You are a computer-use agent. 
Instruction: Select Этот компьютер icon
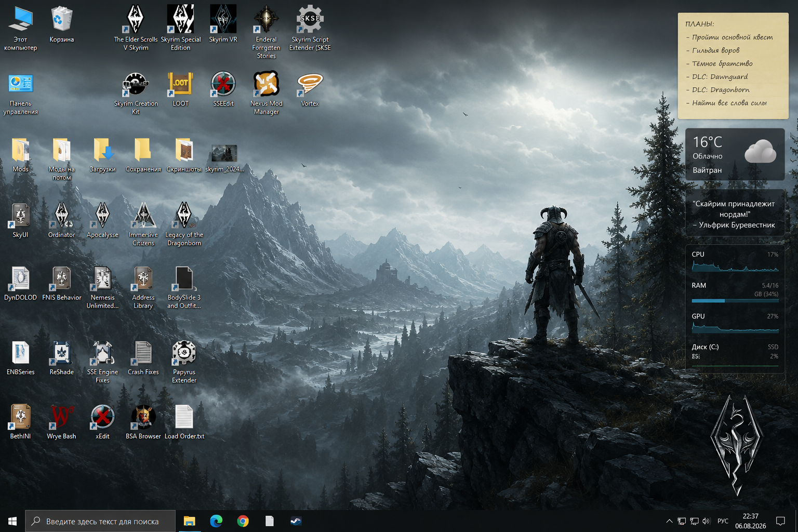(20, 29)
